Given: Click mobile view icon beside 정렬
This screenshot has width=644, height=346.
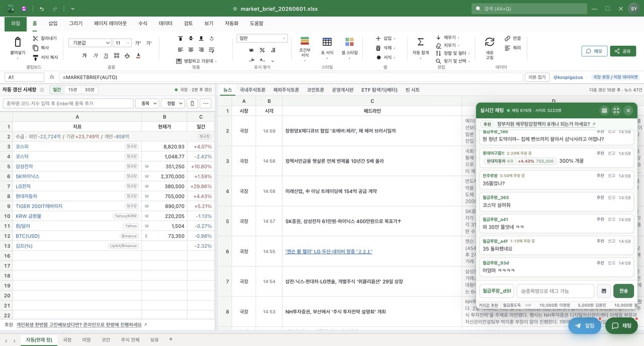Looking at the screenshot, I should pyautogui.click(x=192, y=103).
